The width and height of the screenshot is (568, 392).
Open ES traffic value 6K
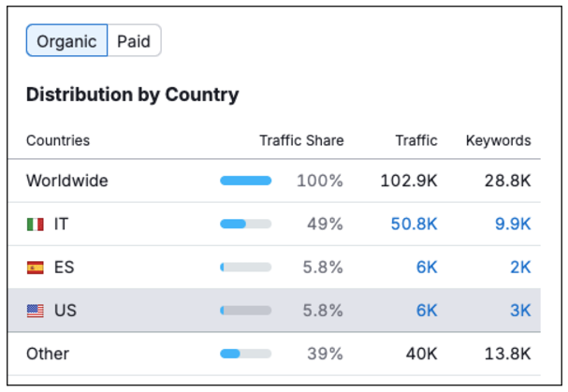pyautogui.click(x=427, y=268)
